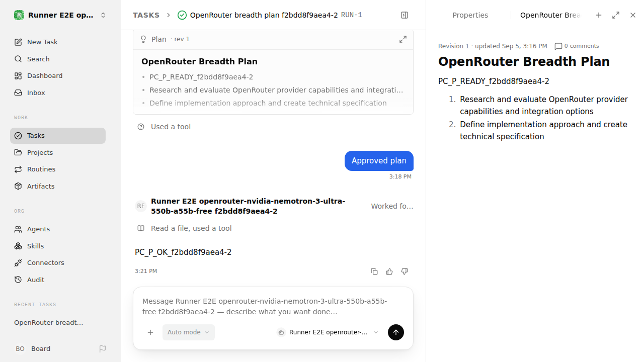The width and height of the screenshot is (644, 362).
Task: Expand 'Read a file, used a tool'
Action: pos(191,228)
